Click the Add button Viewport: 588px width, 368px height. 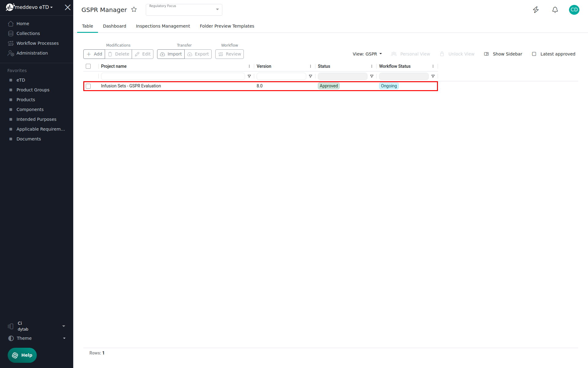pyautogui.click(x=94, y=54)
